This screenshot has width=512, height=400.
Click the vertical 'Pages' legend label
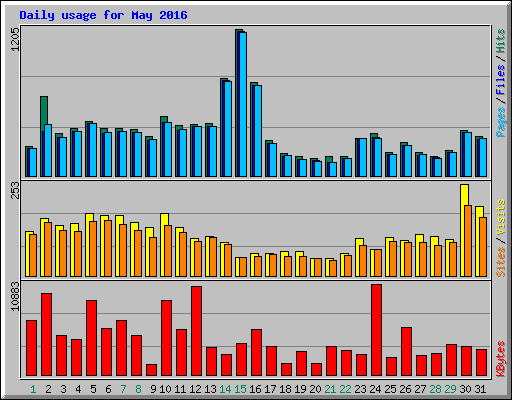click(500, 122)
